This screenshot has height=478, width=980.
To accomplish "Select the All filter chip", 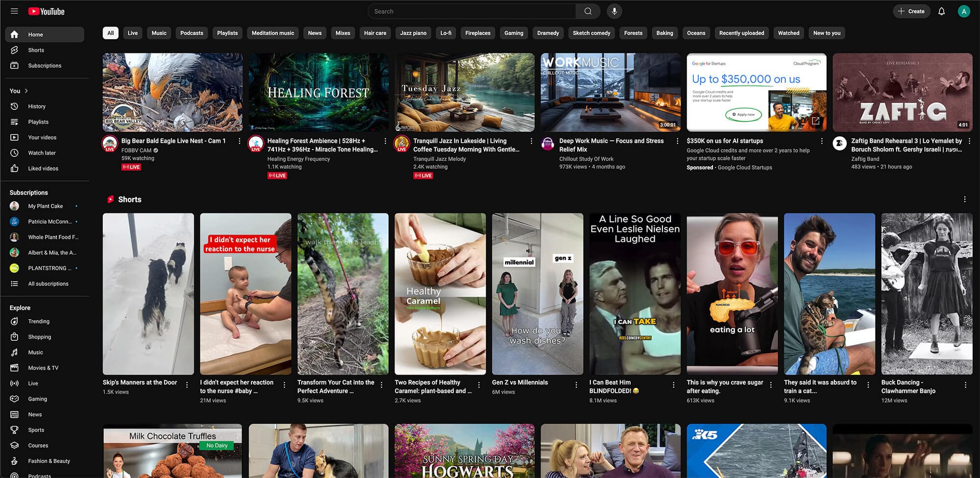I will (x=110, y=33).
